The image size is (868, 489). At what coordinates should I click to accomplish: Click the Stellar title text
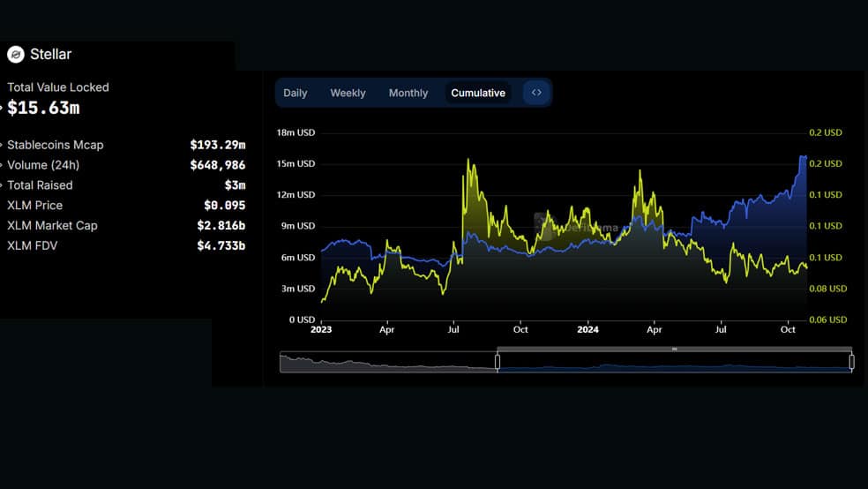coord(50,54)
